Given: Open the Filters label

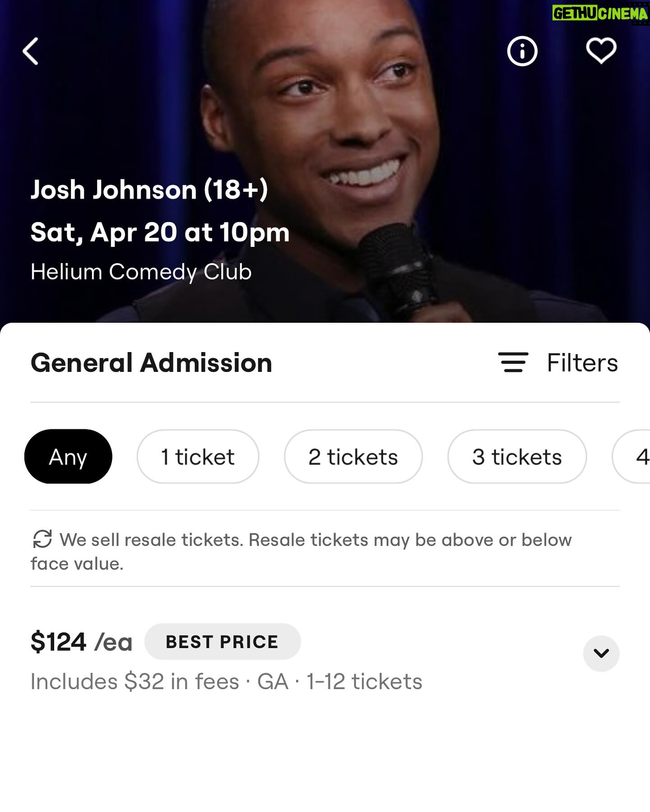Looking at the screenshot, I should coord(582,362).
